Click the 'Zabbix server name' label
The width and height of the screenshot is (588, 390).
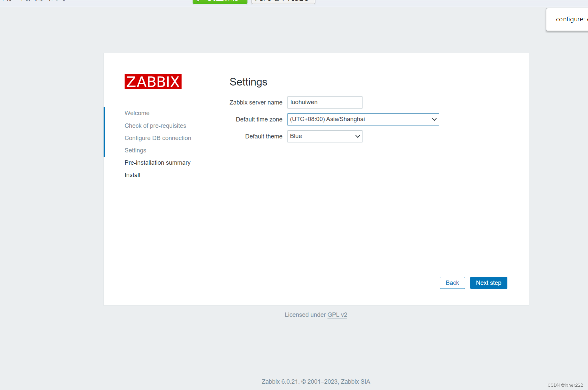pos(256,102)
